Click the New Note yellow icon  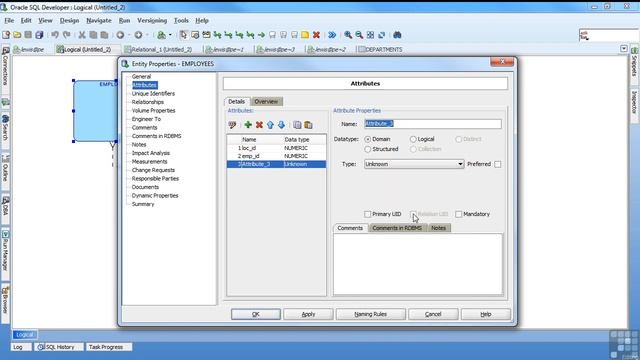tap(305, 35)
